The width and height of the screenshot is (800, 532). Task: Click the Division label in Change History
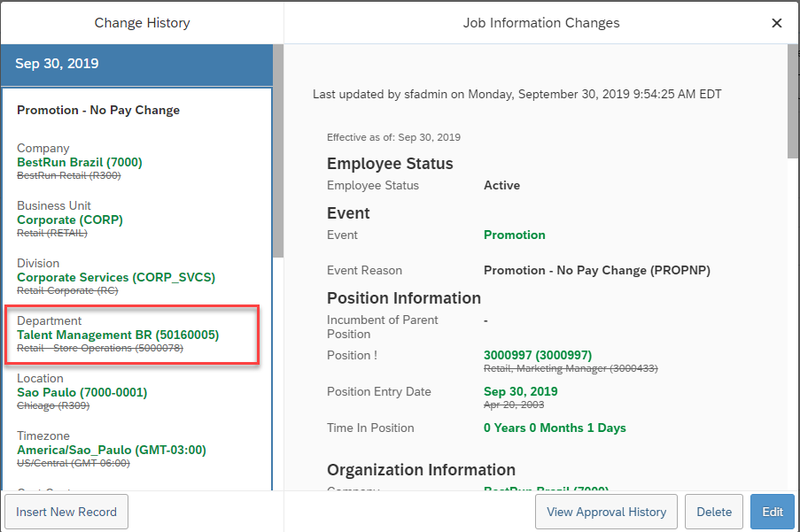(38, 264)
